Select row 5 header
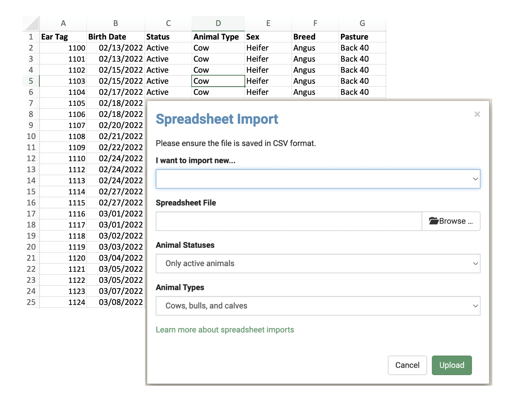Viewport: 526px width, 420px height. pos(31,81)
